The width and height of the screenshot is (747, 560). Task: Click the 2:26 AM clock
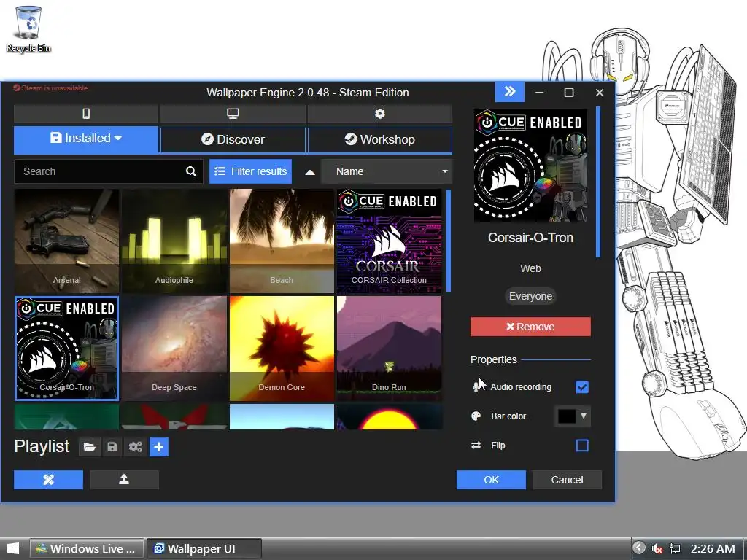click(x=713, y=548)
